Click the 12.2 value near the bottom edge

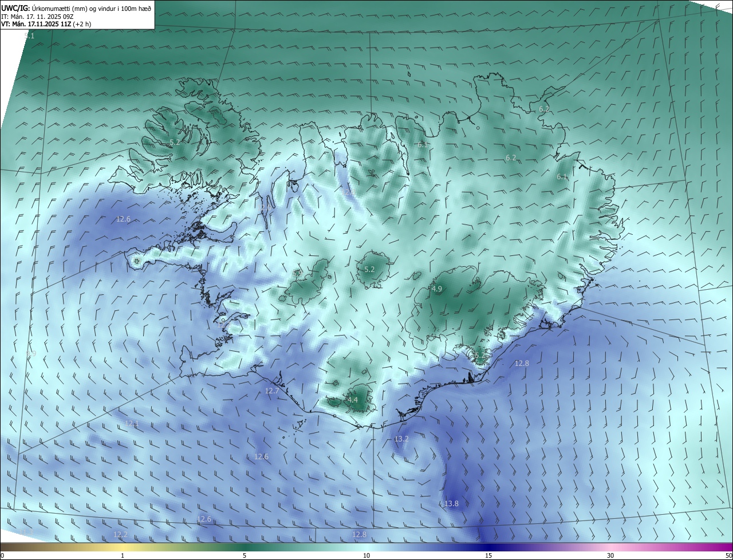(x=120, y=535)
